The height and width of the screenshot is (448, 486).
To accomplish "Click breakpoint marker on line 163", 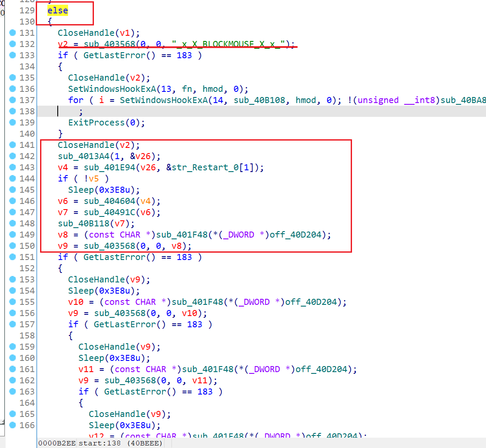I will pos(12,392).
